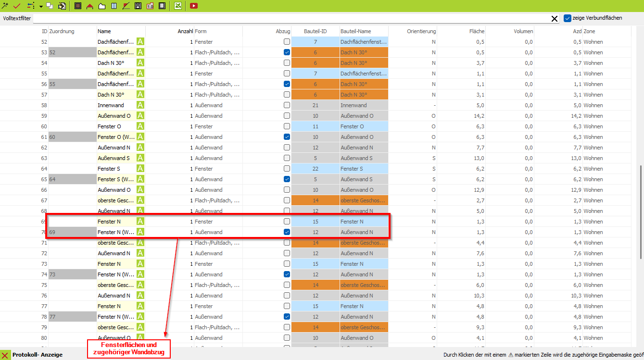Open the red YouTube video icon
The width and height of the screenshot is (644, 360).
pyautogui.click(x=194, y=6)
